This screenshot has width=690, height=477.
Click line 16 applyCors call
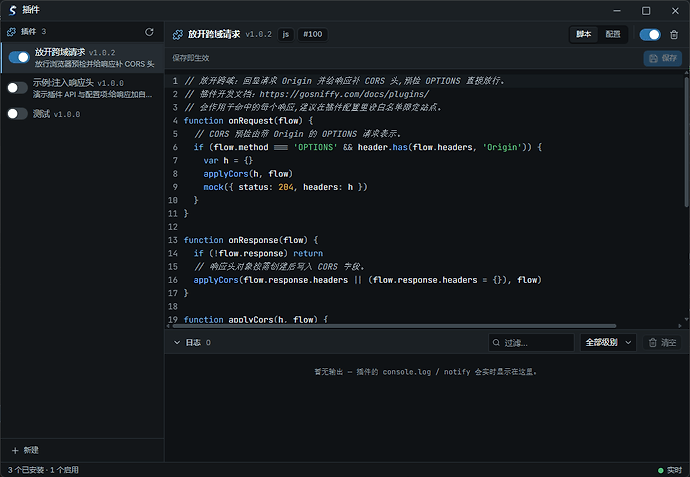(x=367, y=280)
